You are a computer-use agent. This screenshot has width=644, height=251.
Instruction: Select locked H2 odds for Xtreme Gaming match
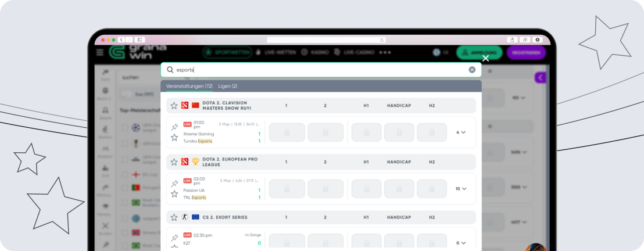432,132
